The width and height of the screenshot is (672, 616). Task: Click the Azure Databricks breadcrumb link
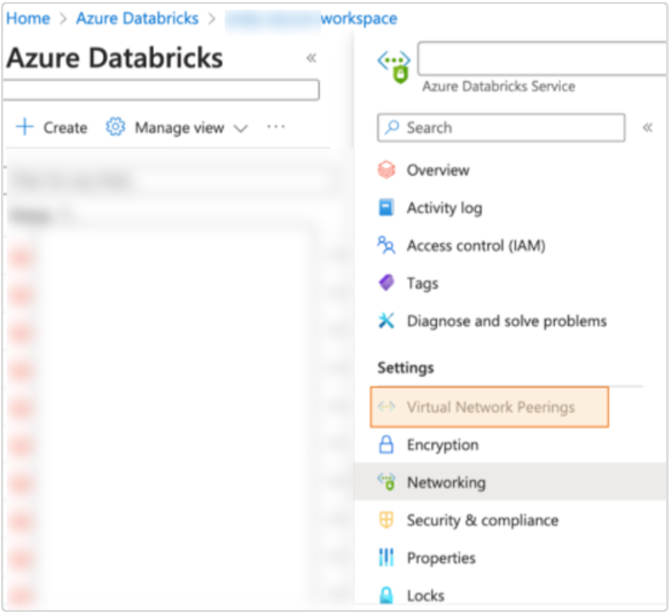[x=137, y=18]
